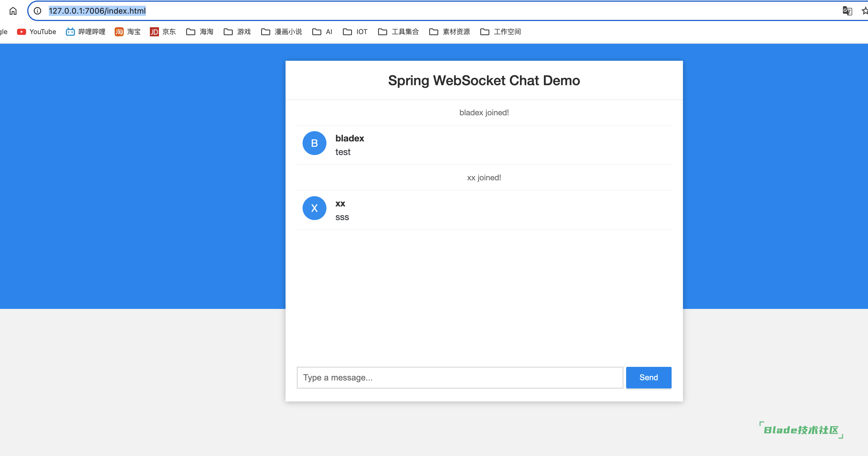
Task: Open the IOT bookmark folder
Action: tap(355, 32)
